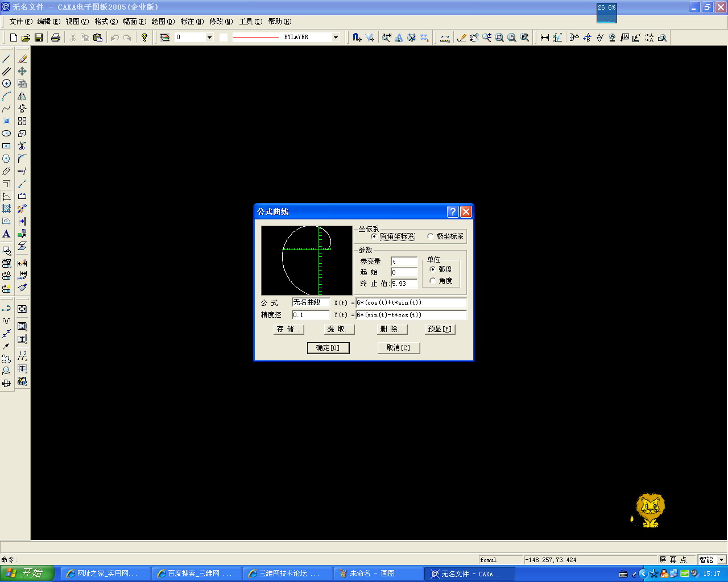Screen dimensions: 728x582
Task: Click the 精度控 precision field
Action: point(311,315)
